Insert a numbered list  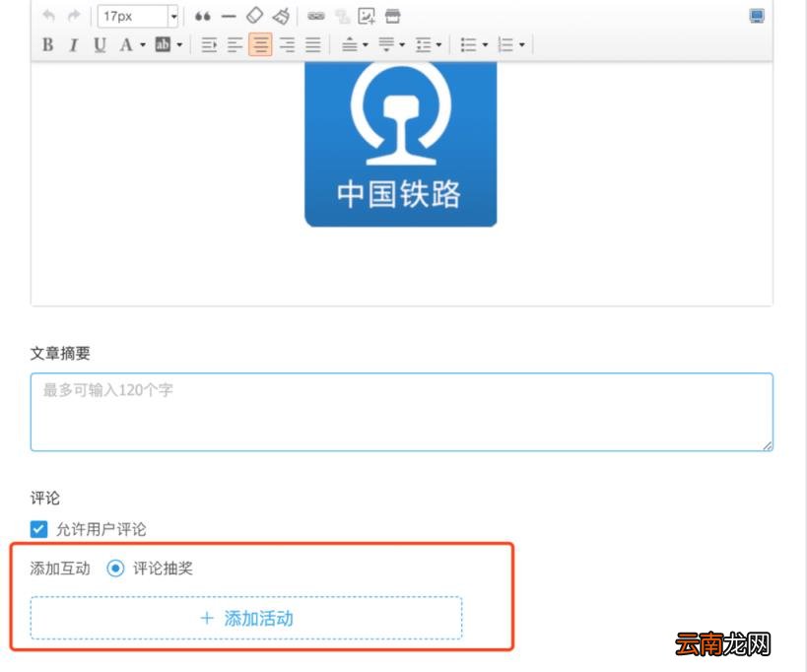click(x=505, y=44)
